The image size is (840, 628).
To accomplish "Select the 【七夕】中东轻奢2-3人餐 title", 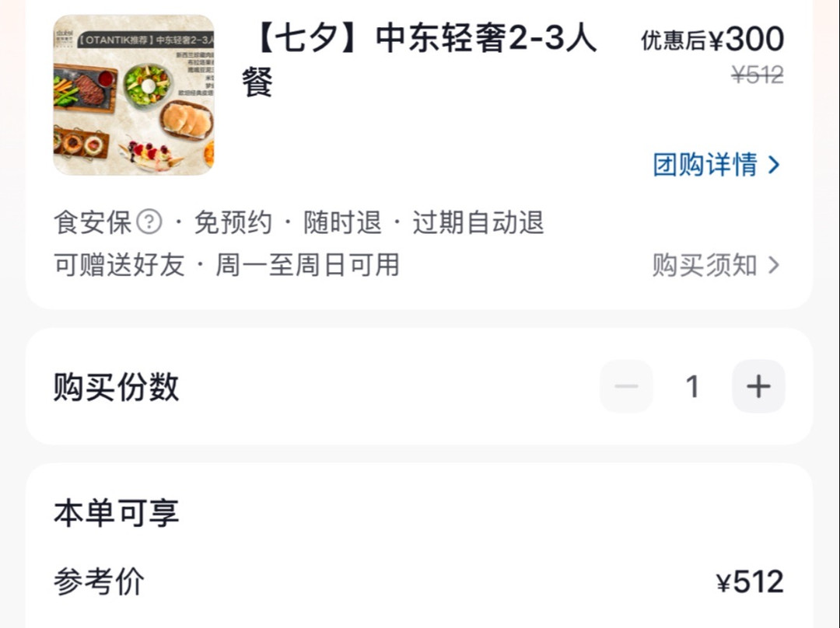I will 419,60.
